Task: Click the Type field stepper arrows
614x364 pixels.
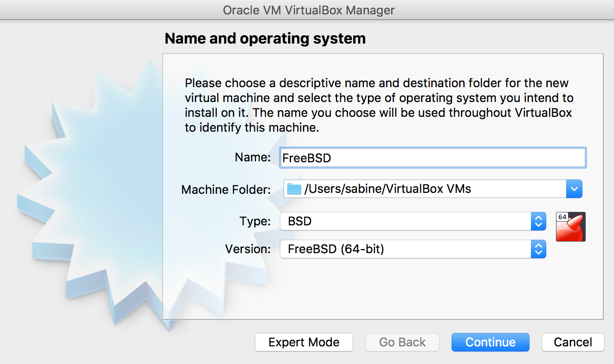Action: click(x=538, y=221)
